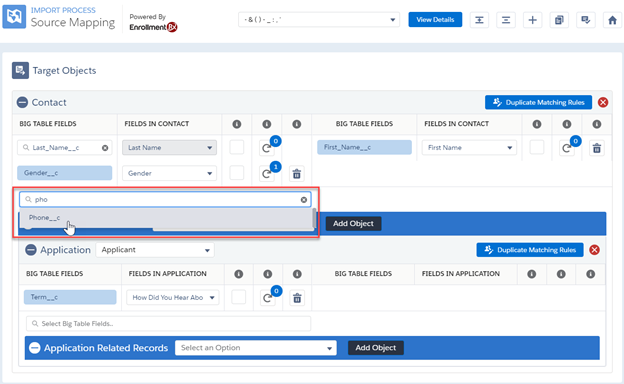The width and height of the screenshot is (624, 384).
Task: Open Duplicate Matching Rules for Contact
Action: pos(538,102)
